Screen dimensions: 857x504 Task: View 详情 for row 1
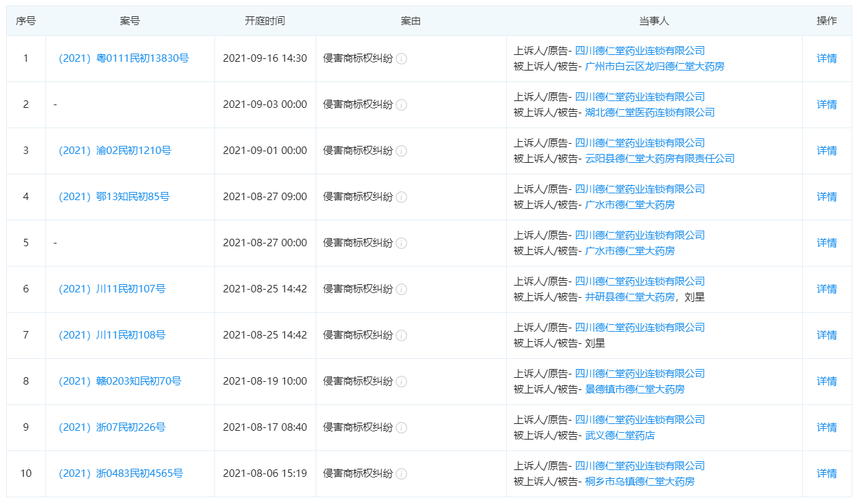coord(826,58)
